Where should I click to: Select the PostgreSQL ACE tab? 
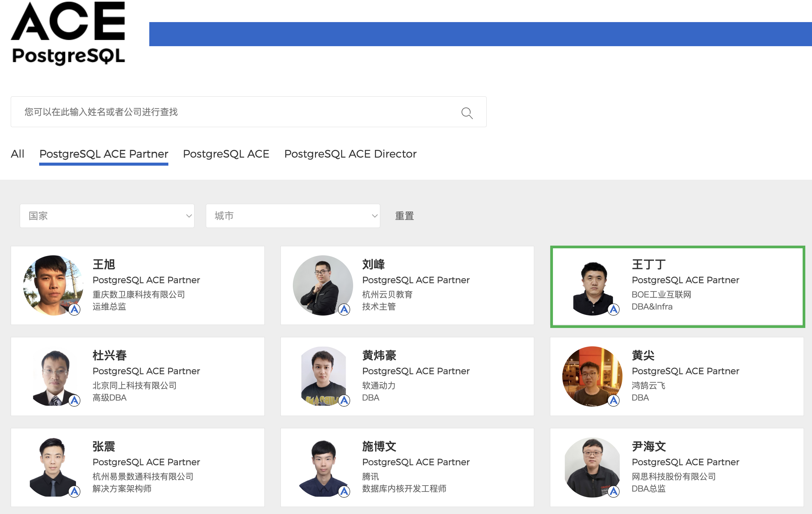coord(226,154)
